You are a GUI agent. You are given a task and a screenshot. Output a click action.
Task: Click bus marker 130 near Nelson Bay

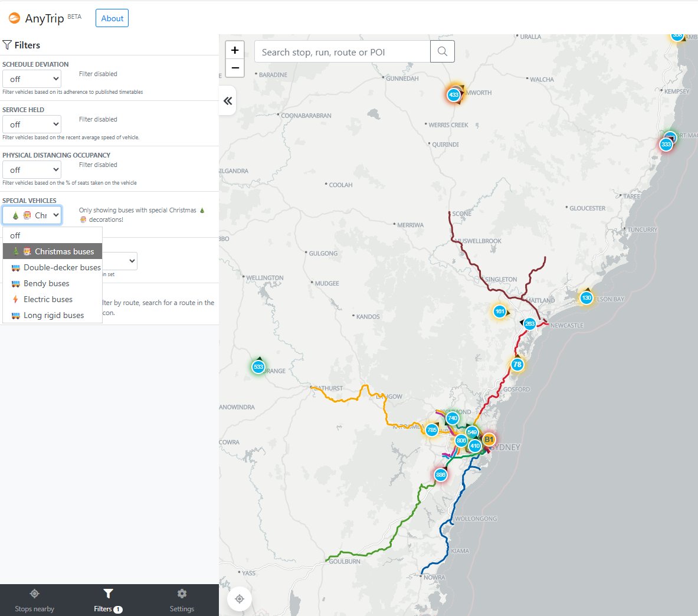(586, 298)
